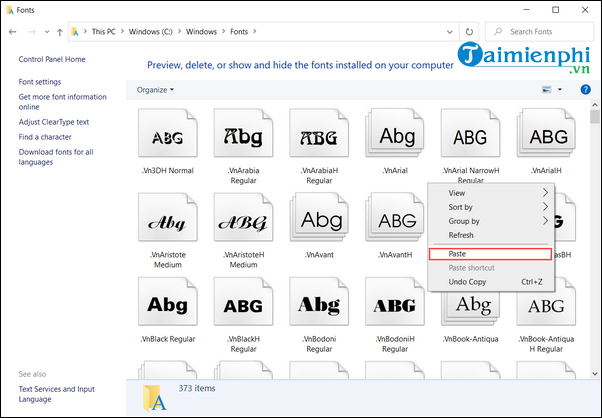Viewport: 602px width, 418px height.
Task: Open the Group by submenu
Action: pos(491,221)
